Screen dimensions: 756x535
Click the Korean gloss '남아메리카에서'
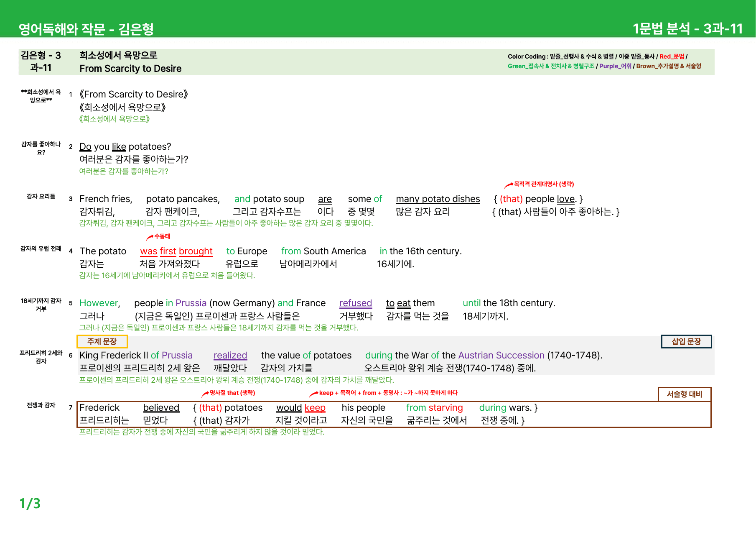(308, 264)
